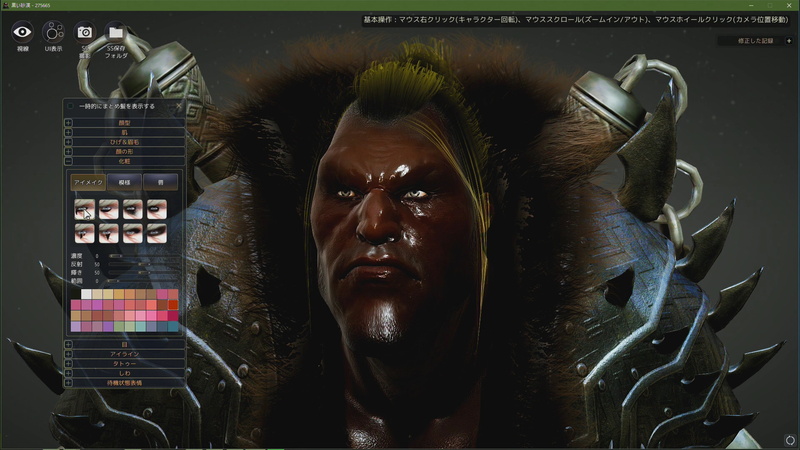The image size is (800, 450).
Task: Open the SS保存フォルダ folder icon
Action: click(116, 32)
